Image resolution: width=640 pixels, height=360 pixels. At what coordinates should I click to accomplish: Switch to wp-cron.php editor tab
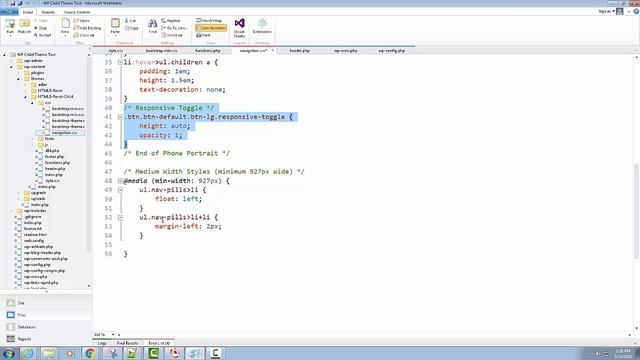pyautogui.click(x=345, y=51)
